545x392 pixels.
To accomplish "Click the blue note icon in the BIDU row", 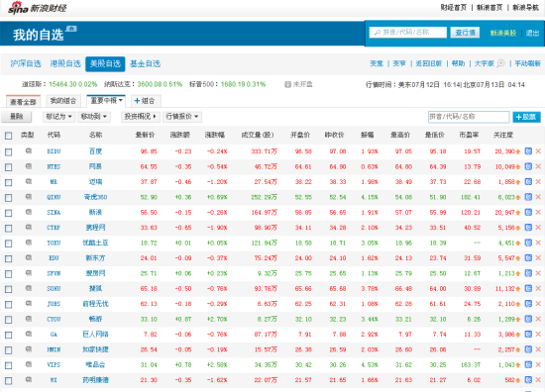I will coord(528,151).
